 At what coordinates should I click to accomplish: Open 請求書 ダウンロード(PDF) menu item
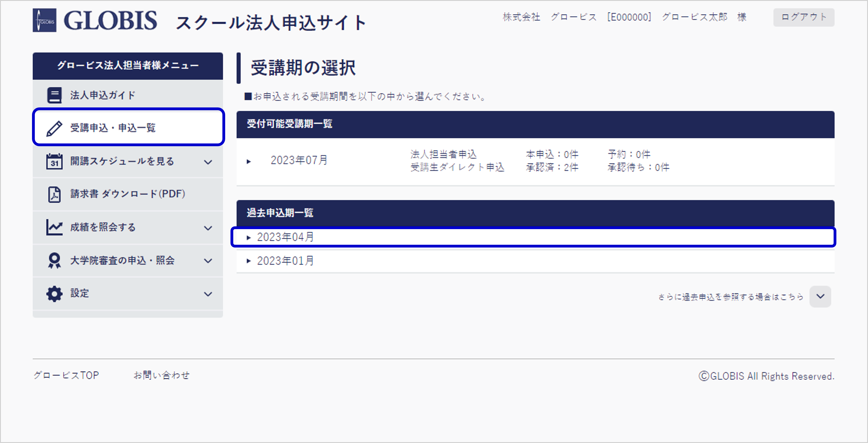[128, 194]
